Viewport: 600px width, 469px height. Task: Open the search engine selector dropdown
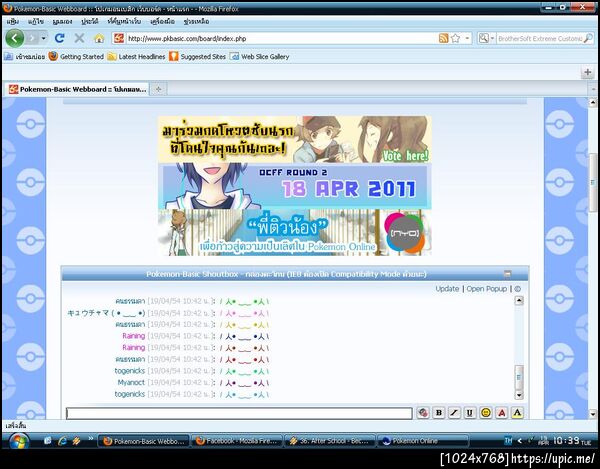487,38
